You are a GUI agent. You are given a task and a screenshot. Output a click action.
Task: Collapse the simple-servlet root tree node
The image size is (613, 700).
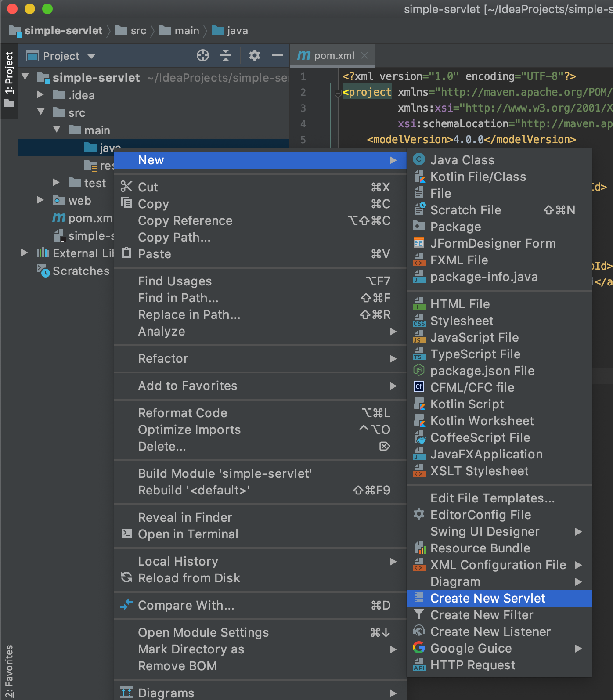tap(25, 77)
